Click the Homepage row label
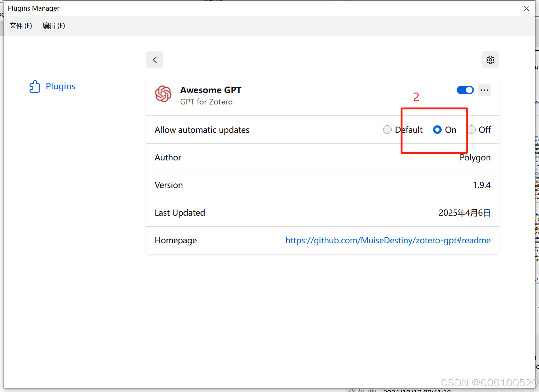The width and height of the screenshot is (539, 392). coord(176,240)
